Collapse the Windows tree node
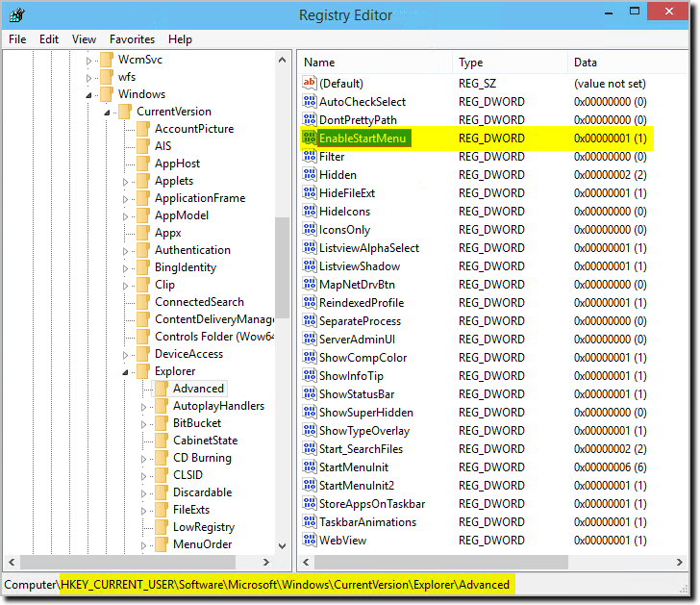Image resolution: width=700 pixels, height=605 pixels. pyautogui.click(x=88, y=95)
